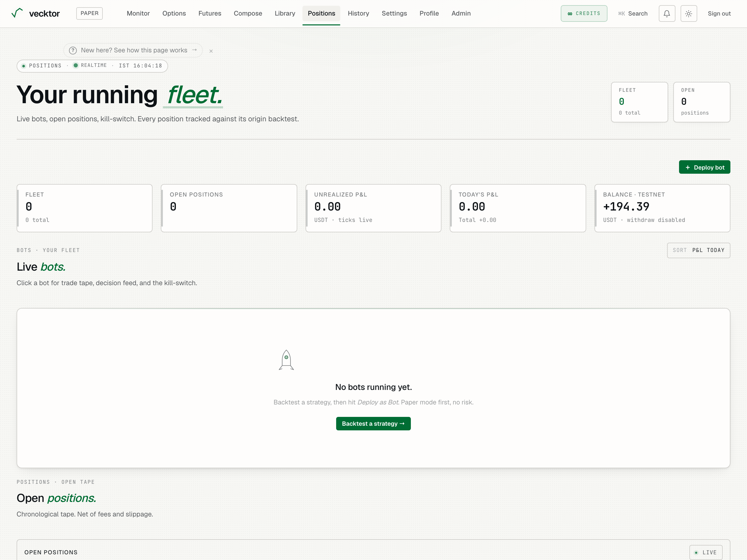The width and height of the screenshot is (747, 560).
Task: Click the OPEN POSITIONS stat card
Action: pos(229,208)
